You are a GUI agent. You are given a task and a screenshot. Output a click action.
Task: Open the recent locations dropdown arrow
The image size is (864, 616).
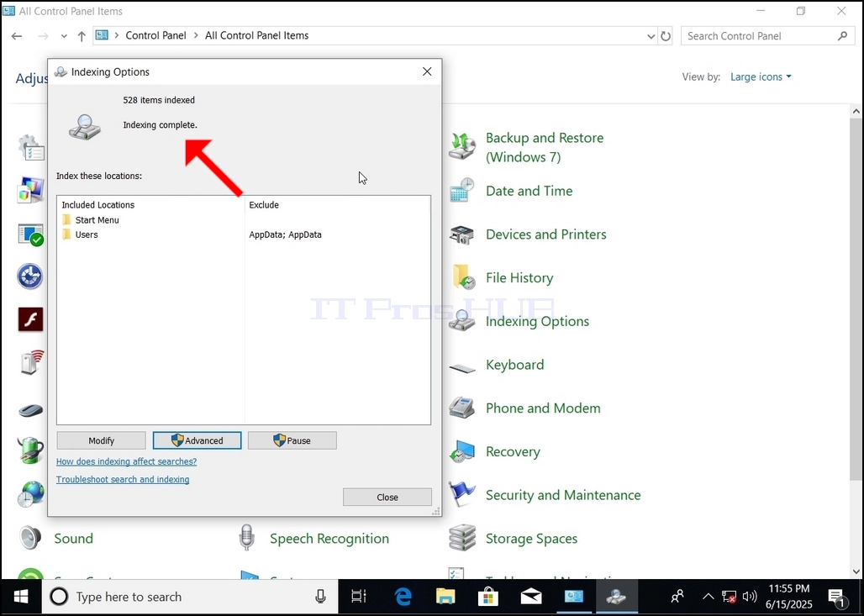coord(64,36)
